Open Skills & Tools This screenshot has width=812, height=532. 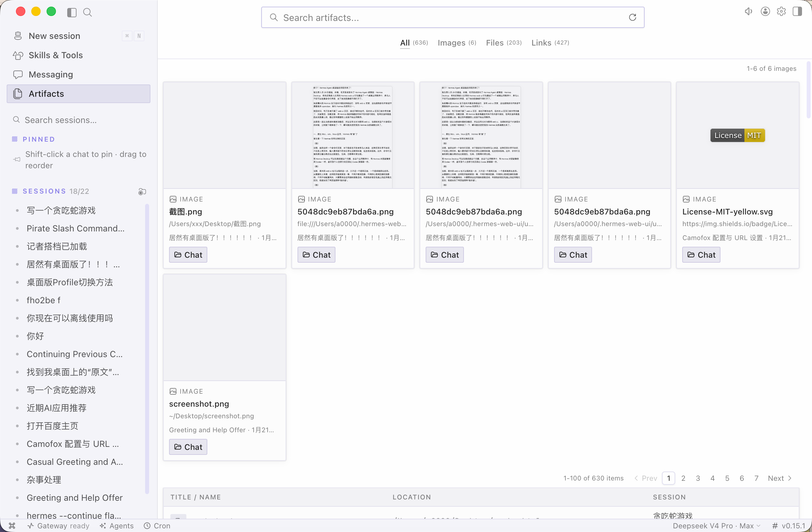click(x=79, y=55)
